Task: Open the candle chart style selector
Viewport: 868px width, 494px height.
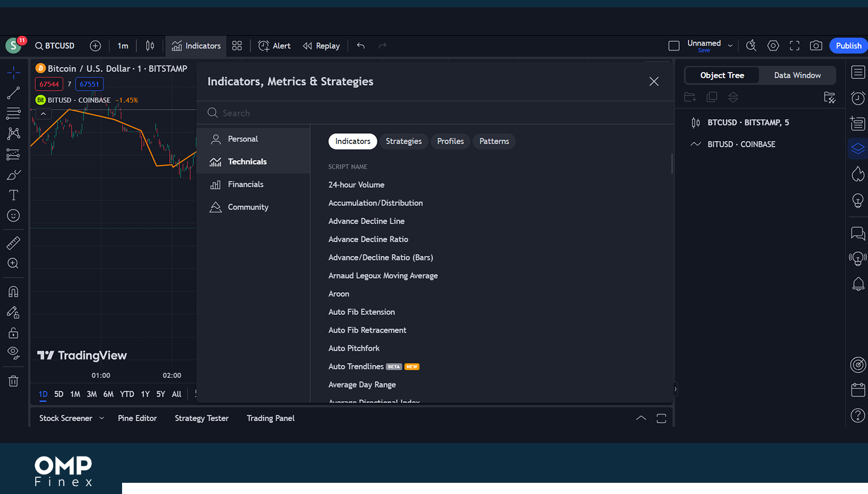Action: [150, 46]
